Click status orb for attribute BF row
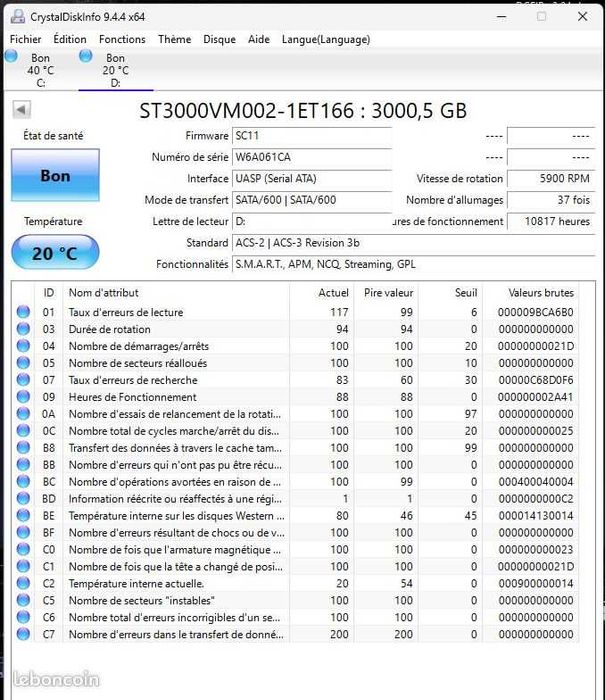 click(23, 532)
